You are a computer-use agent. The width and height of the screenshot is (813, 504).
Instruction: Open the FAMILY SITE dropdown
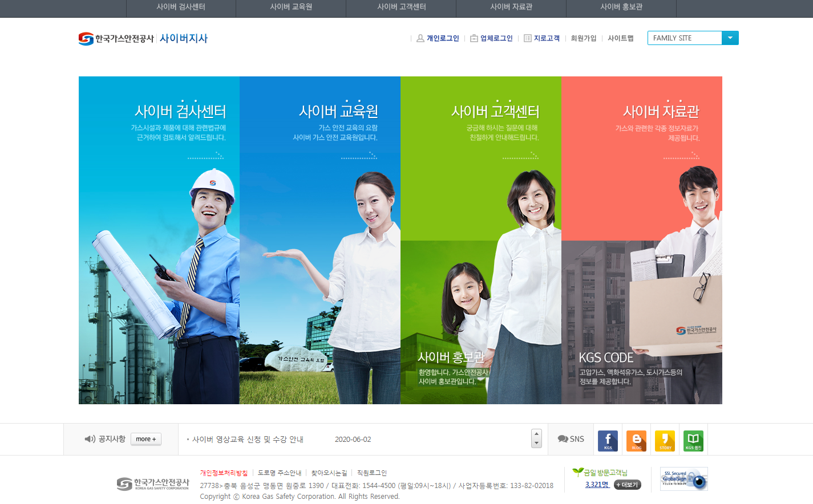[730, 38]
